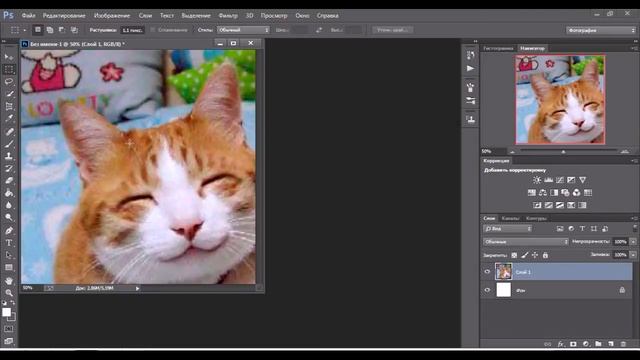Open the workspace Фотография dropdown
The image size is (640, 360).
point(601,30)
